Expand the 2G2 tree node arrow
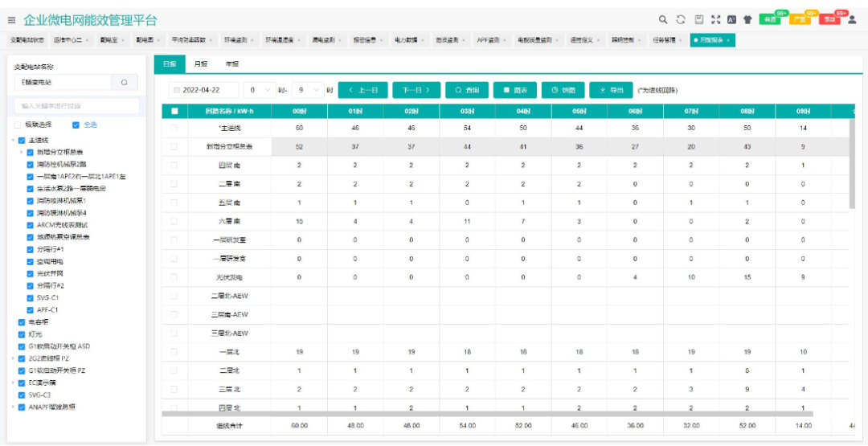868x446 pixels. [14, 358]
